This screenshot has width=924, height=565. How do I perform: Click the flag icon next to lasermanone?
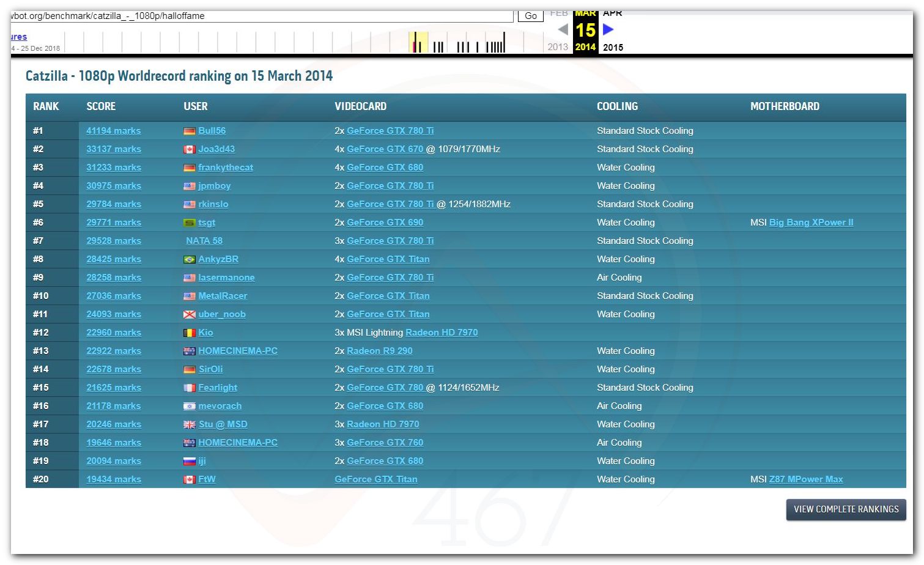(x=190, y=278)
